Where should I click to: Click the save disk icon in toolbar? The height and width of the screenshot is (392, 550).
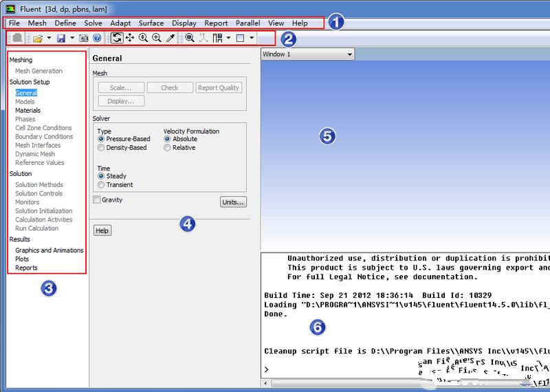pyautogui.click(x=60, y=38)
